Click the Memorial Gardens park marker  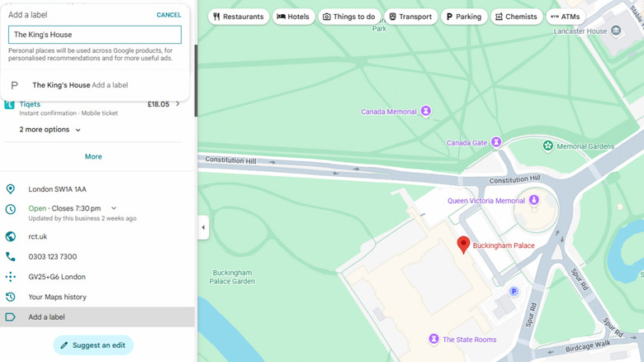[547, 145]
